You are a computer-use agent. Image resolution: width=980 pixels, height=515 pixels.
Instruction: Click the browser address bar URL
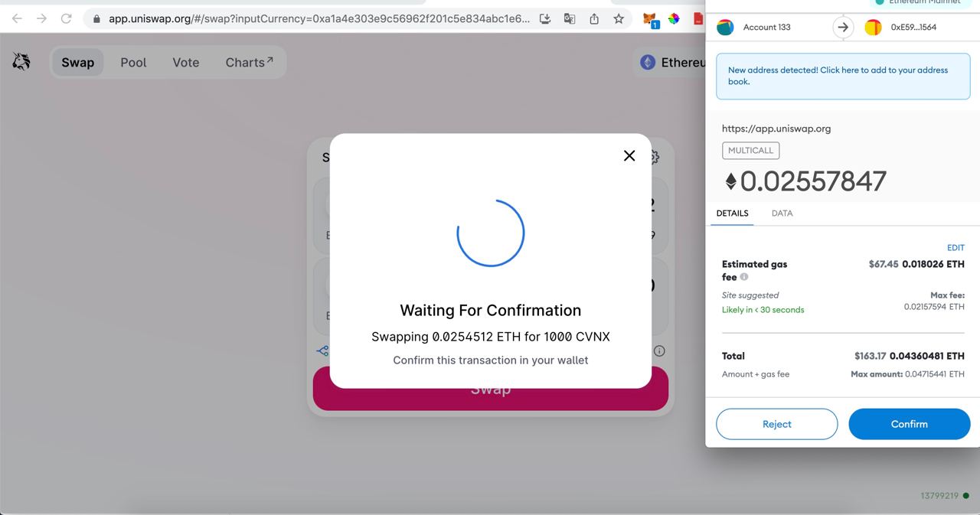coord(318,18)
